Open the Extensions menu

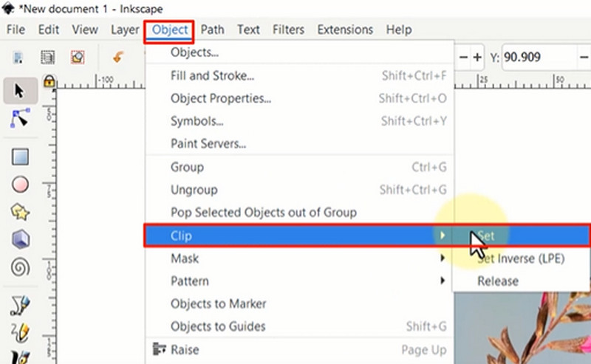coord(346,30)
